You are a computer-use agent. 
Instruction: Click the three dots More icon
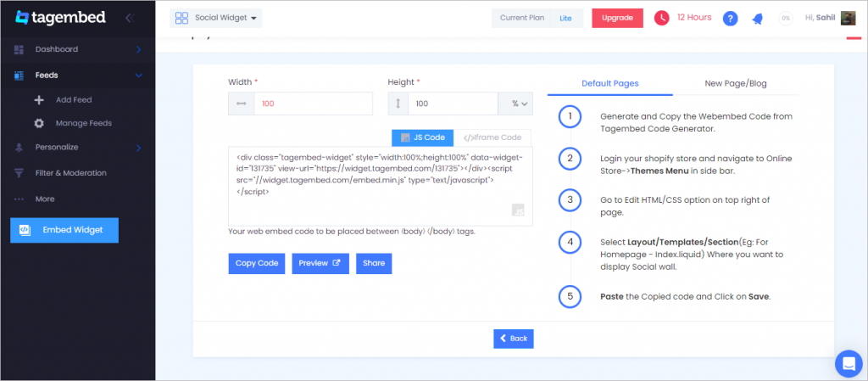(x=19, y=199)
